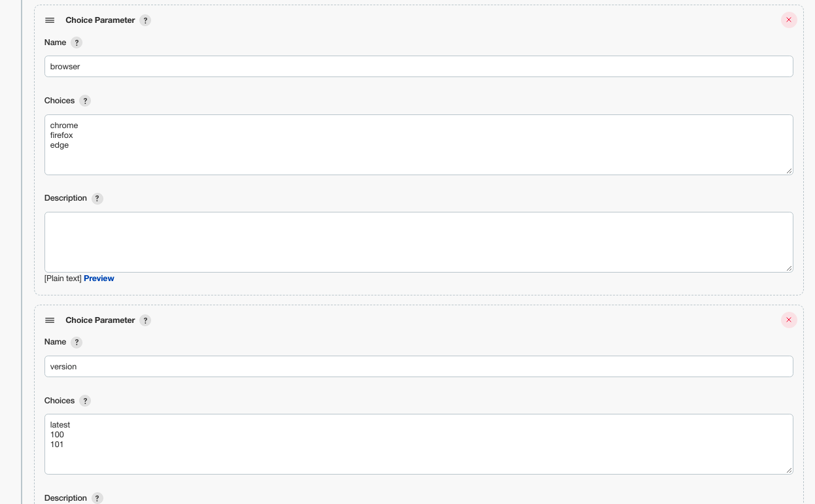Grab resize handle of browser Choices textarea
This screenshot has height=504, width=815.
789,171
